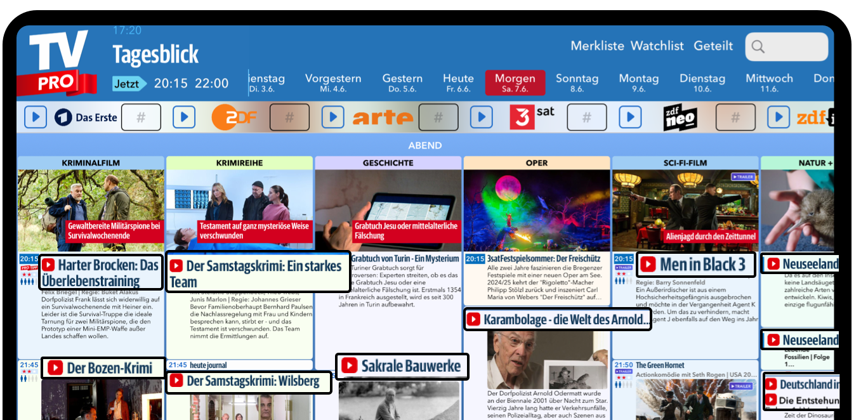Select the arte channel logo
Screen dimensions: 868x420
pyautogui.click(x=383, y=117)
